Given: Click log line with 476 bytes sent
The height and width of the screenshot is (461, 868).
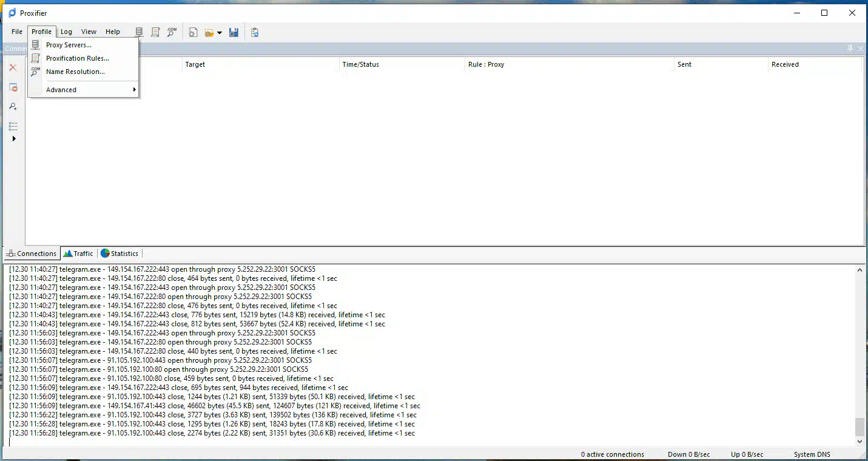Looking at the screenshot, I should (173, 306).
